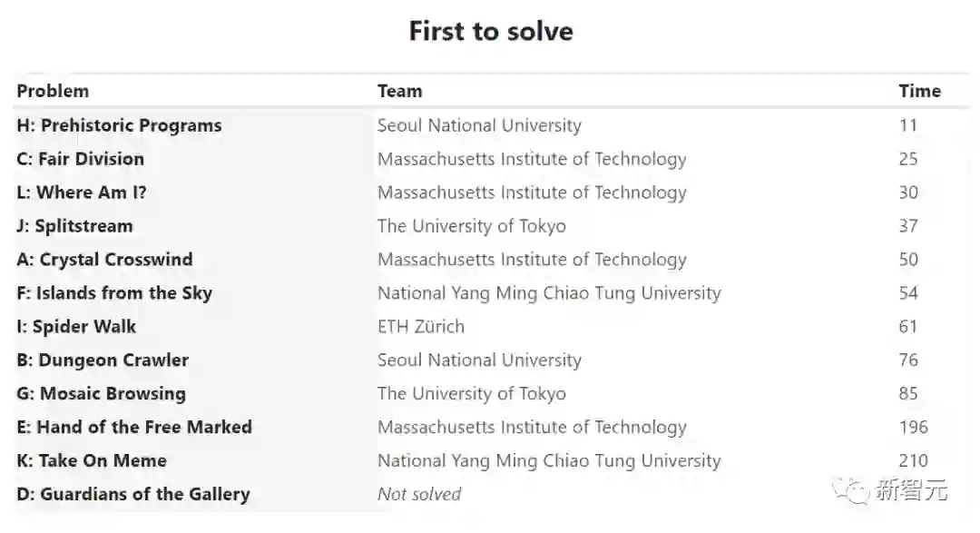Select the I: Spider Walk problem

(76, 327)
